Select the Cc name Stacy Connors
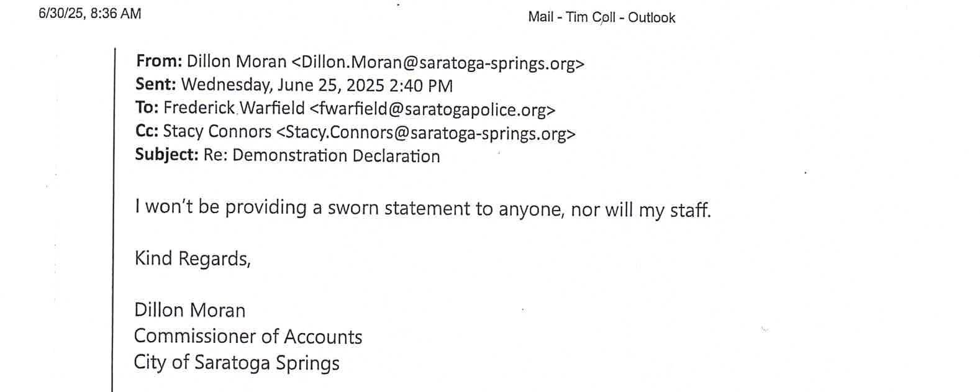The image size is (980, 392). point(217,132)
